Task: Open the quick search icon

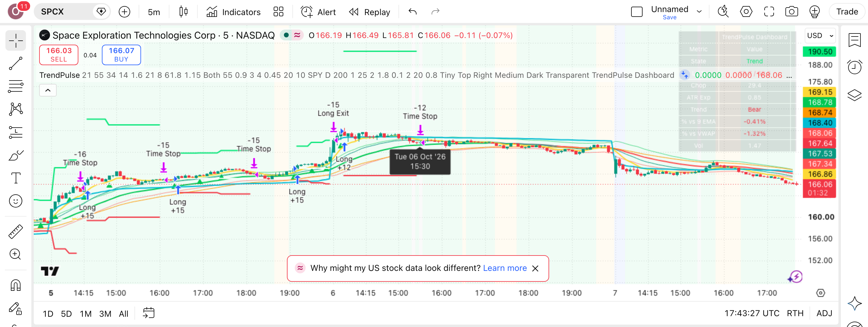Action: pos(723,12)
